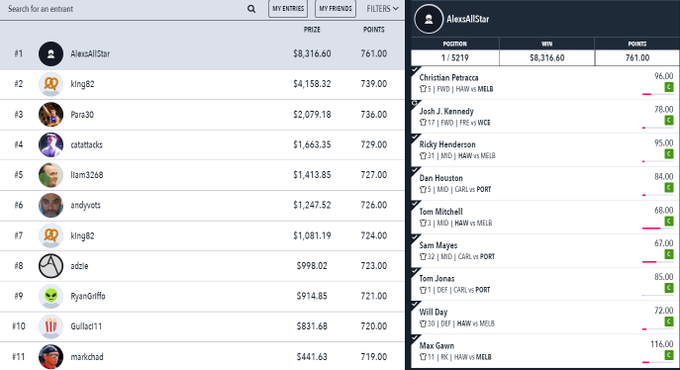680x370 pixels.
Task: Click the Points column header in the leaderboard
Action: click(374, 29)
